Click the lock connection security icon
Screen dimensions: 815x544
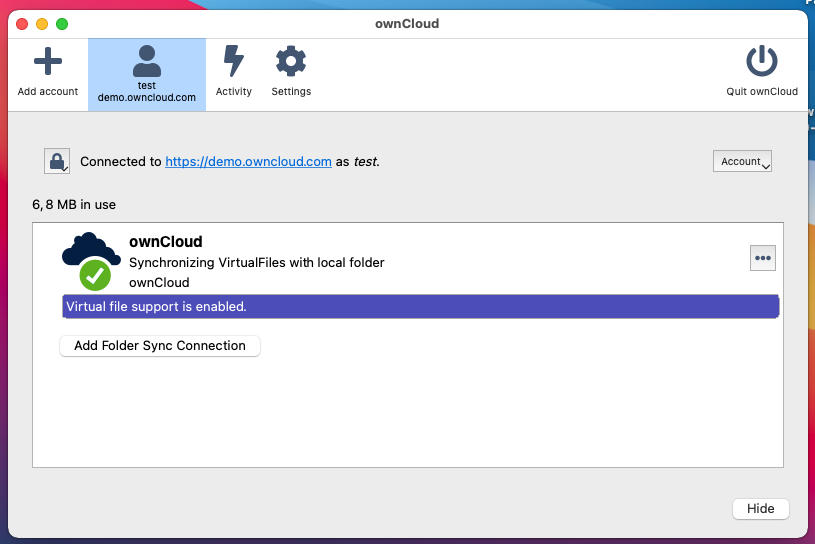pos(57,161)
